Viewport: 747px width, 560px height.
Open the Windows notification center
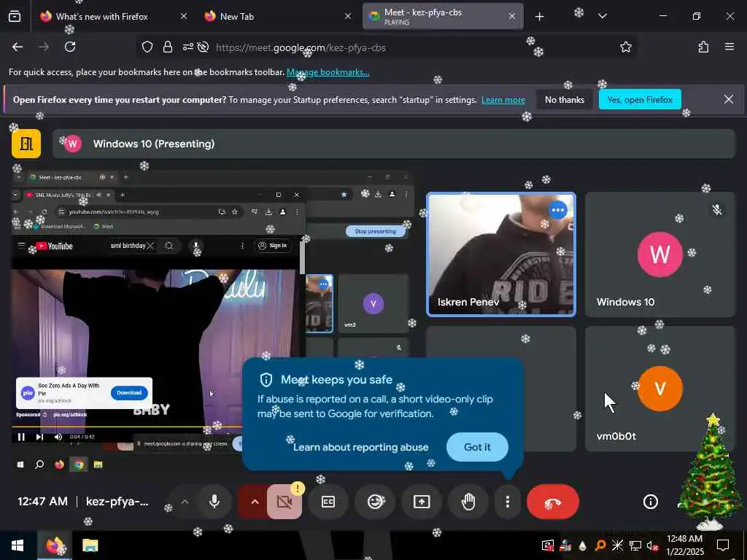point(723,545)
